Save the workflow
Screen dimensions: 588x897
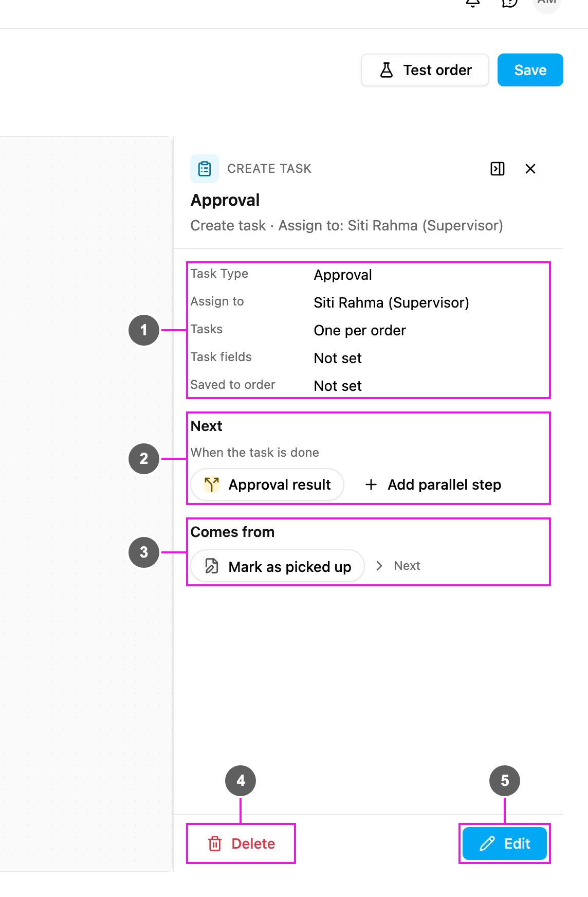tap(530, 70)
